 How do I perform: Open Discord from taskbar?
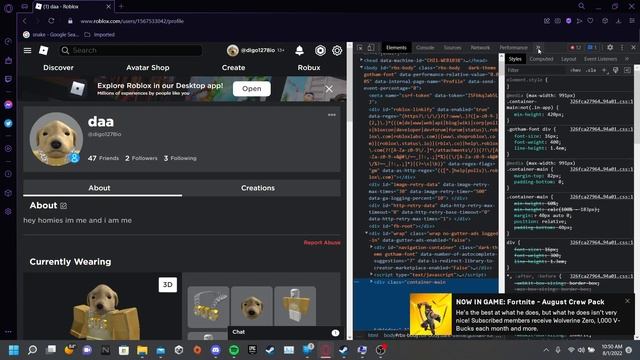[x=216, y=350]
